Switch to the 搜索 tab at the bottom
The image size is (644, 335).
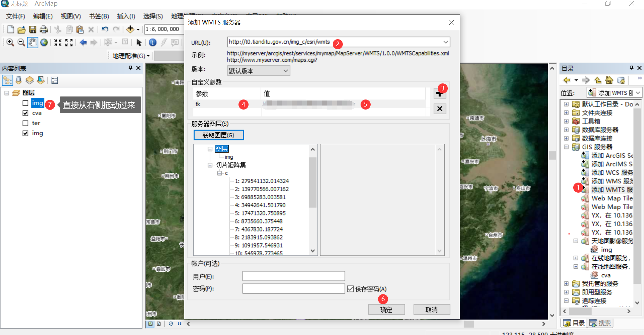coord(601,323)
